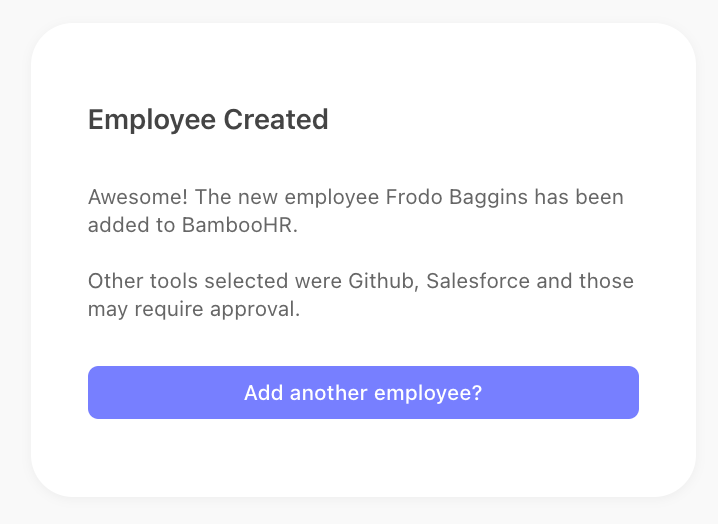Click the "Other tools selected" phrase
This screenshot has width=718, height=524.
[x=188, y=281]
